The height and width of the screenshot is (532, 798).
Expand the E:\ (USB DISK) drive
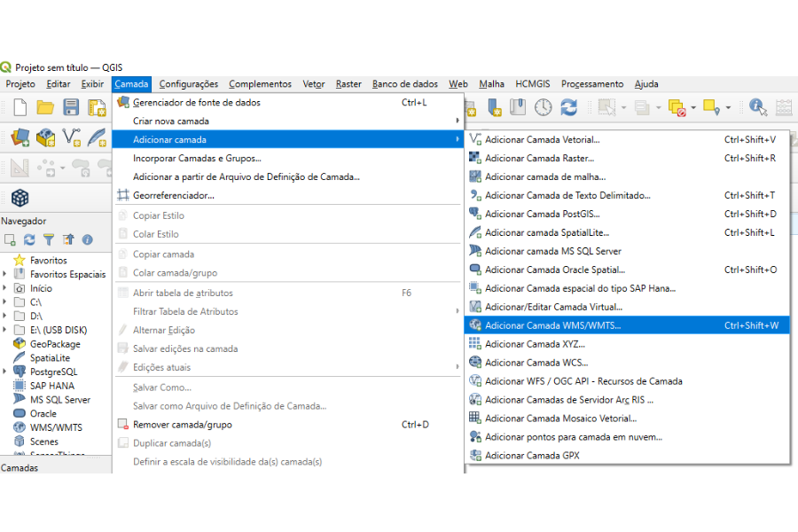4,331
